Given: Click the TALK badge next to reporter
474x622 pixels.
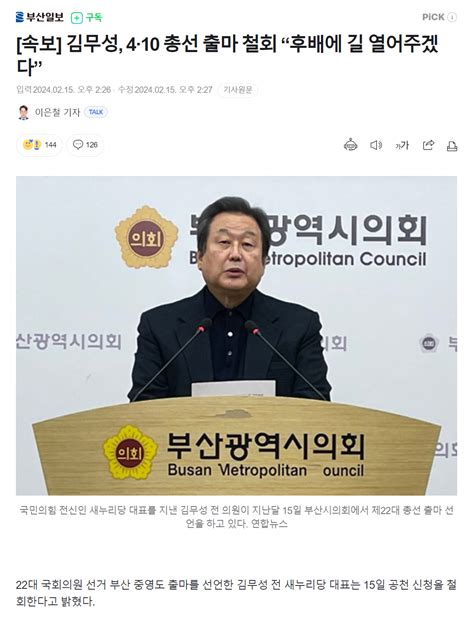Looking at the screenshot, I should point(96,112).
